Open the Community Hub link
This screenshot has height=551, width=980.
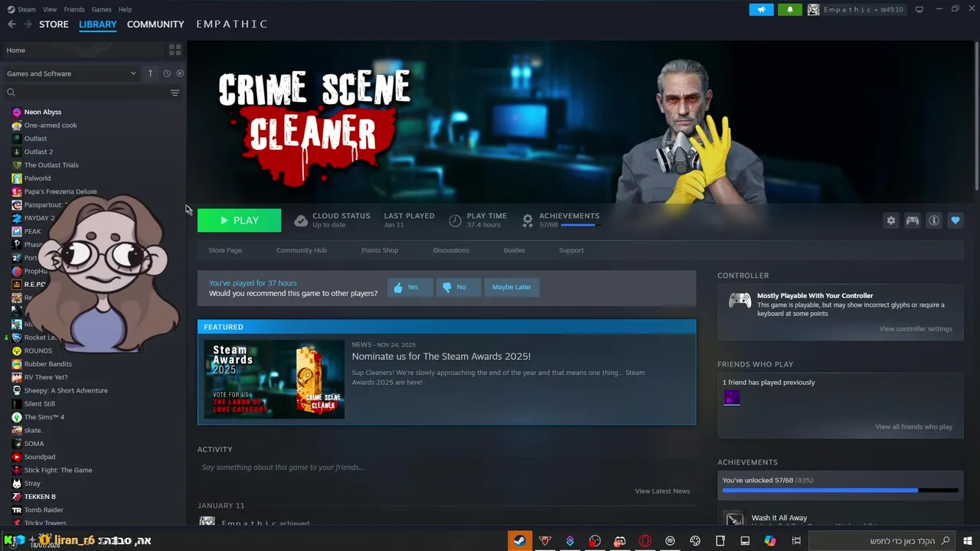302,250
